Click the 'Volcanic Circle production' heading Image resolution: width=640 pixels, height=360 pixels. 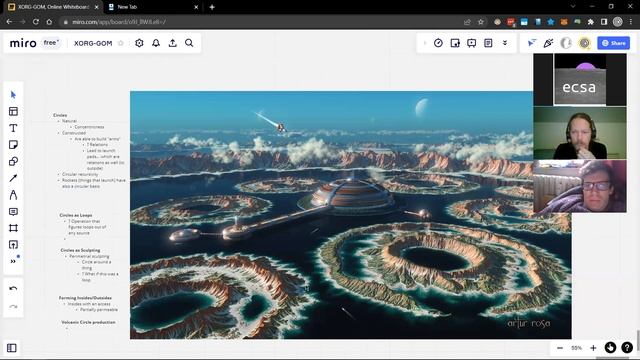pos(89,322)
